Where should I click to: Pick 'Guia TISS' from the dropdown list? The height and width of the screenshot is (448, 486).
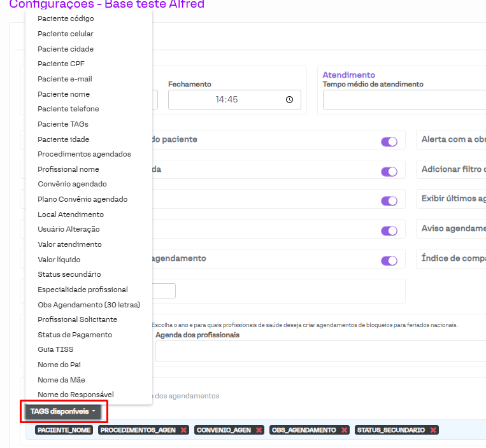[55, 349]
